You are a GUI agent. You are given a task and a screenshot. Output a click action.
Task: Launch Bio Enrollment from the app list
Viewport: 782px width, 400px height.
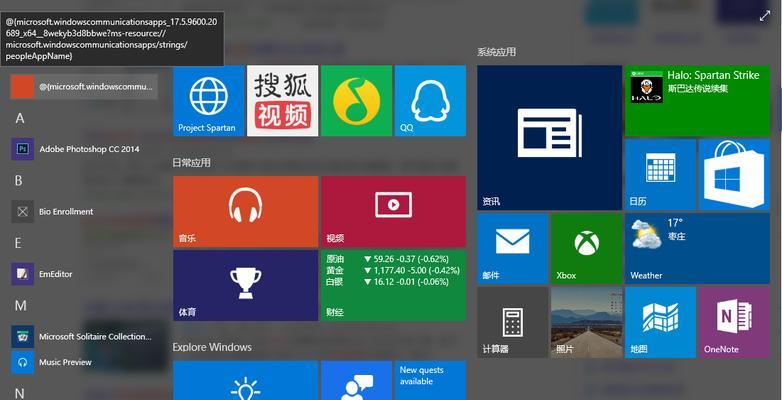(x=84, y=211)
